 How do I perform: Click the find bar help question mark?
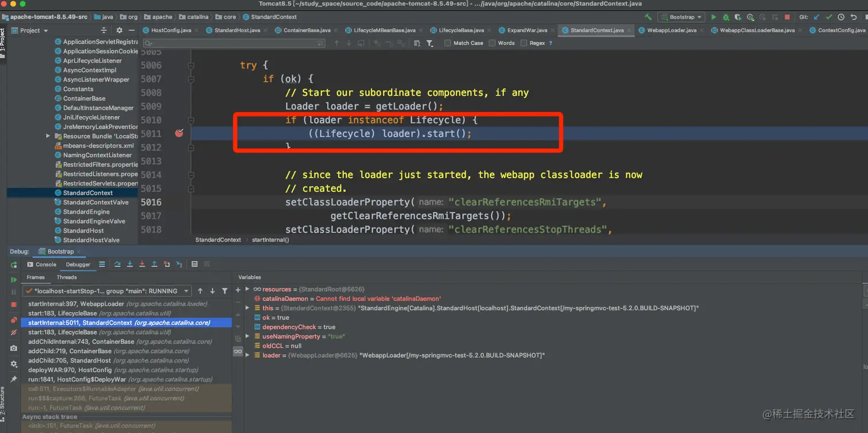coord(551,43)
